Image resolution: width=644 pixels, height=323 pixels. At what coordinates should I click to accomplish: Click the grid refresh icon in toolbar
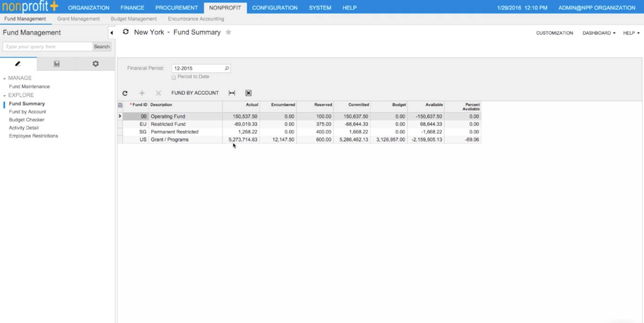(125, 93)
